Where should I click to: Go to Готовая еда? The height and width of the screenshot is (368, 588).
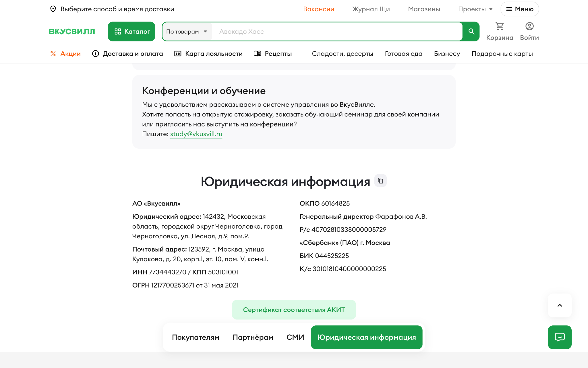403,53
